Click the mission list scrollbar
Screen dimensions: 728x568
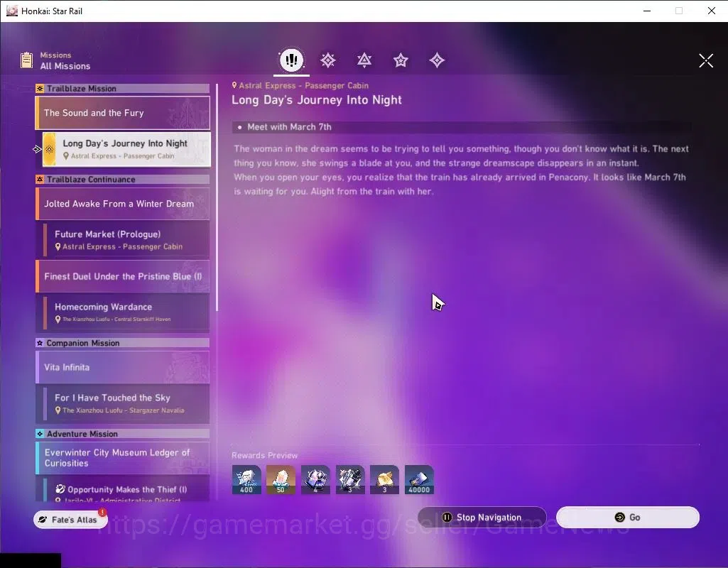tap(217, 197)
